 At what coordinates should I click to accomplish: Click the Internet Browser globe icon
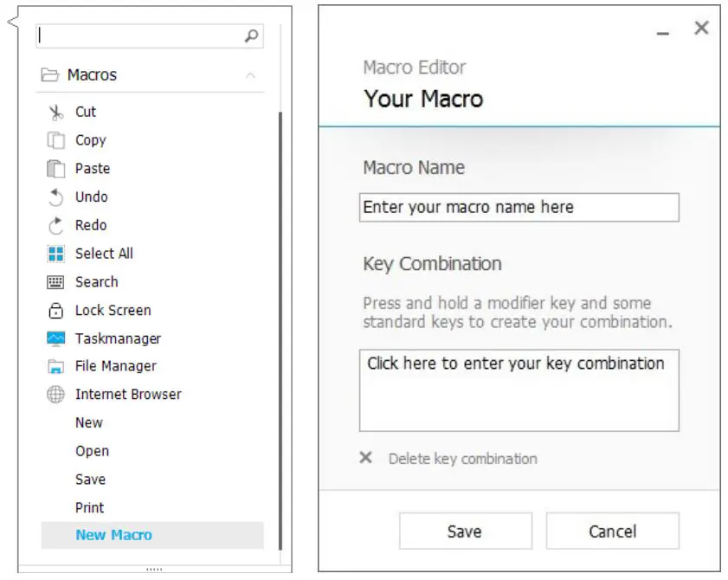(56, 395)
